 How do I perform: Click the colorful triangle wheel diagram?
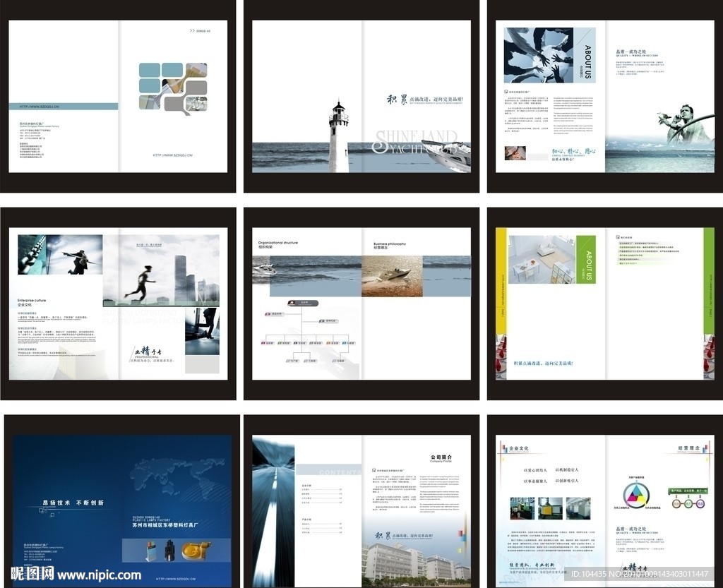tap(636, 496)
